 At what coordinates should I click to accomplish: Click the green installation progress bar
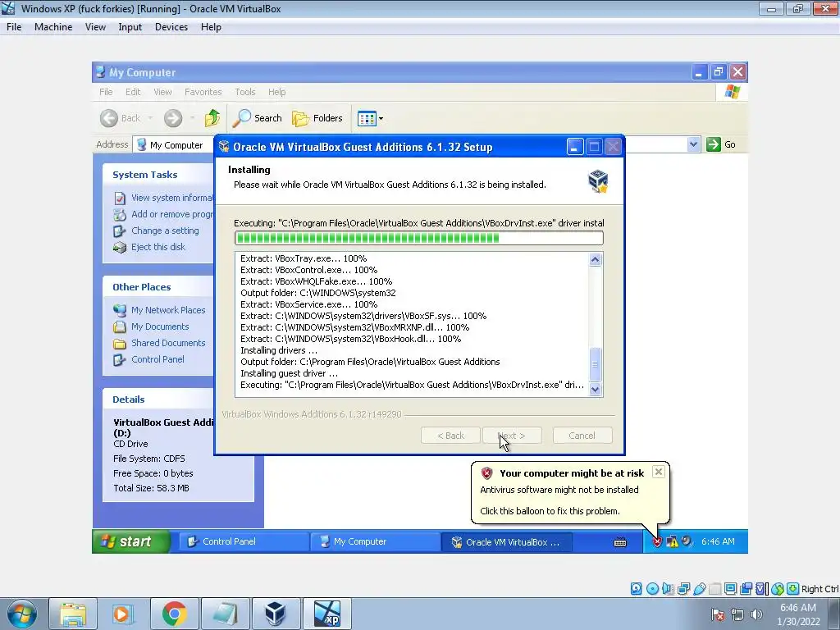[x=419, y=238]
